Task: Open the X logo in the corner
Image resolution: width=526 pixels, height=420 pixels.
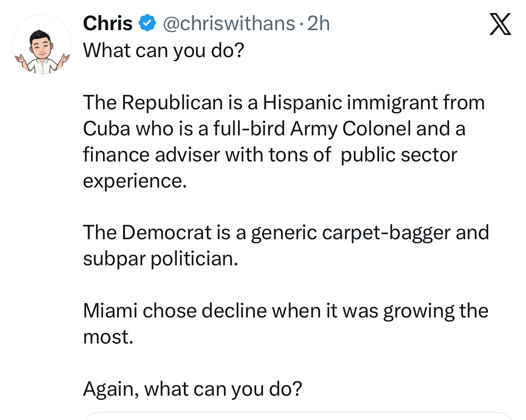Action: (500, 24)
